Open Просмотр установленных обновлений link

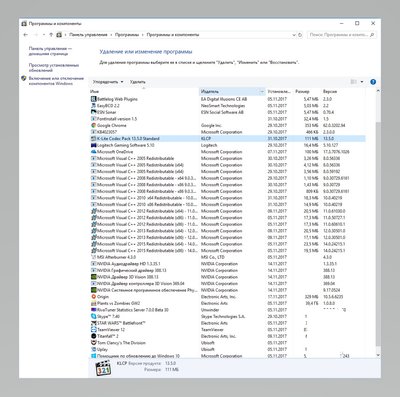coord(54,68)
